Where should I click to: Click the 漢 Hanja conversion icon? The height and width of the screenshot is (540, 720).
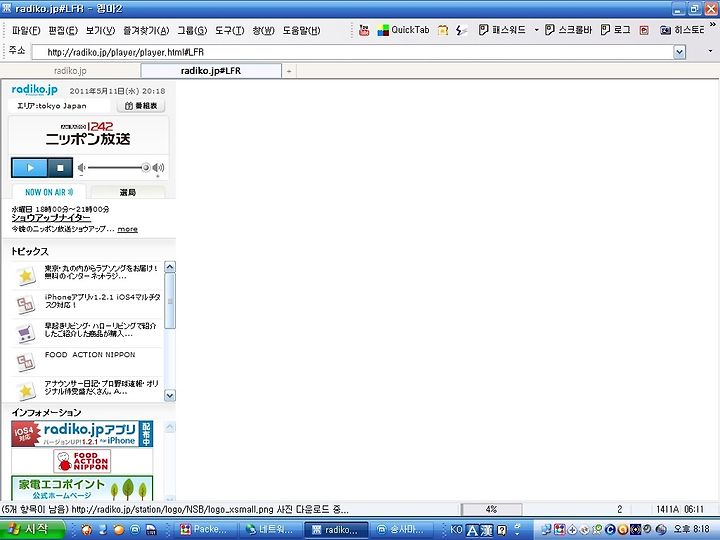pyautogui.click(x=487, y=531)
